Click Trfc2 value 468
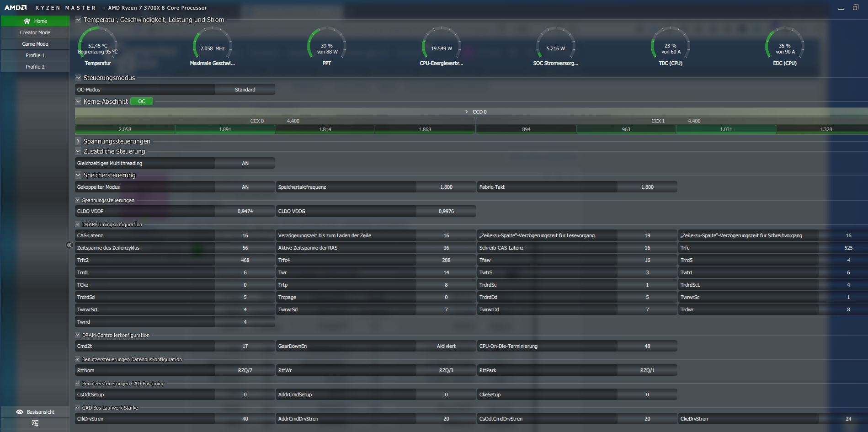This screenshot has width=868, height=432. [245, 260]
